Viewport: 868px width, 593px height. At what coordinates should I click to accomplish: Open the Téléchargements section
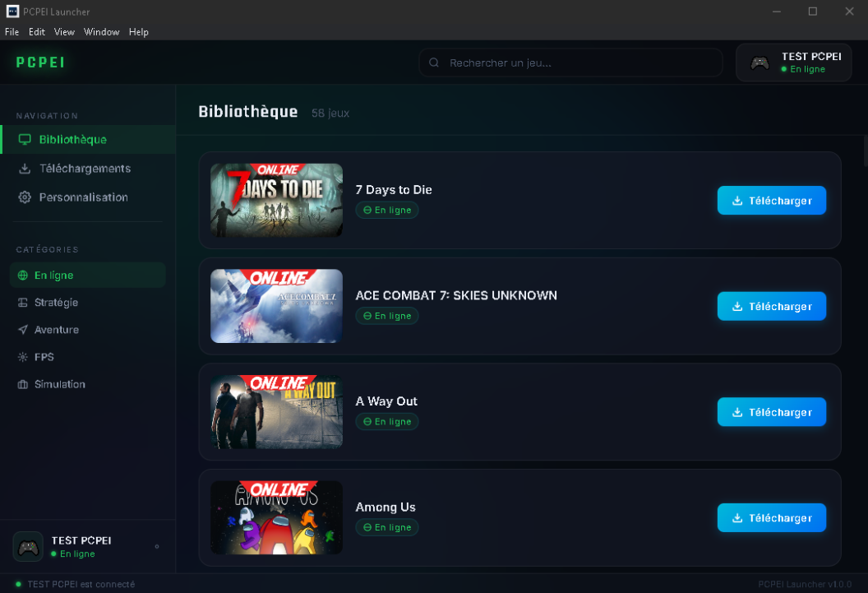[89, 169]
